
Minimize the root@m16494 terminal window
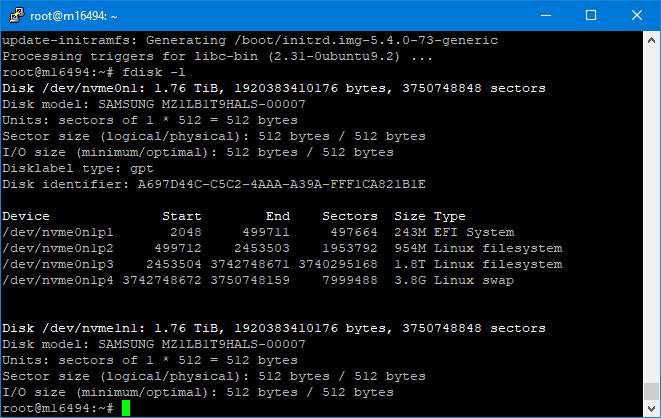point(546,16)
